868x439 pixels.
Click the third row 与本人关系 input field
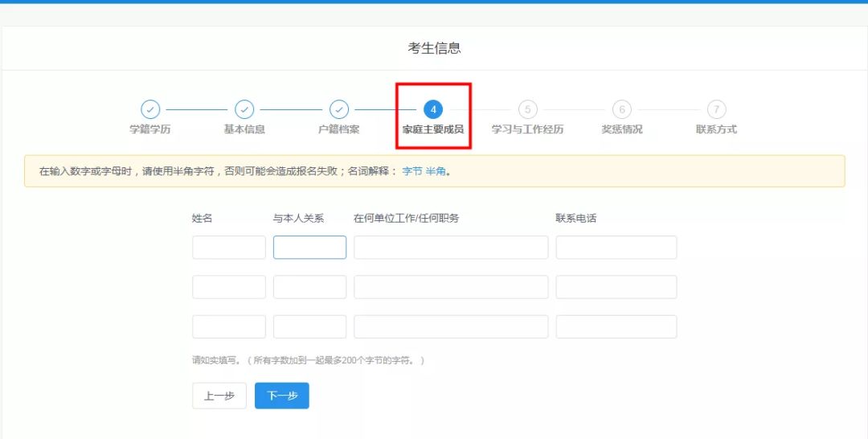click(309, 326)
